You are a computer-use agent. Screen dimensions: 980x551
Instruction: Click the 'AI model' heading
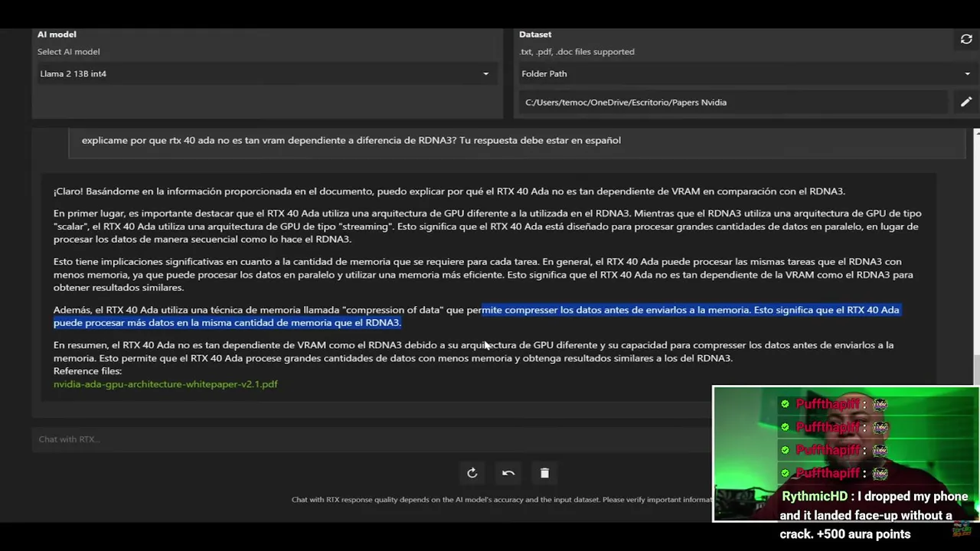57,34
